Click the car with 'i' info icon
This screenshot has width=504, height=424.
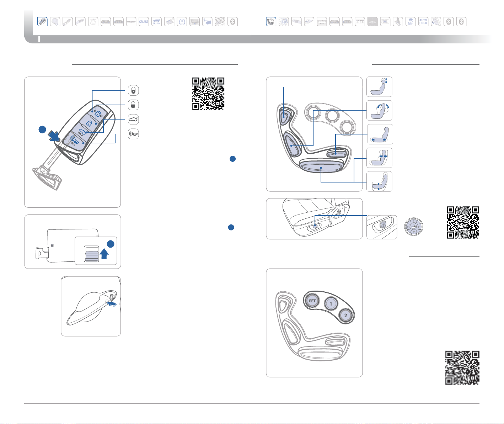click(x=207, y=22)
